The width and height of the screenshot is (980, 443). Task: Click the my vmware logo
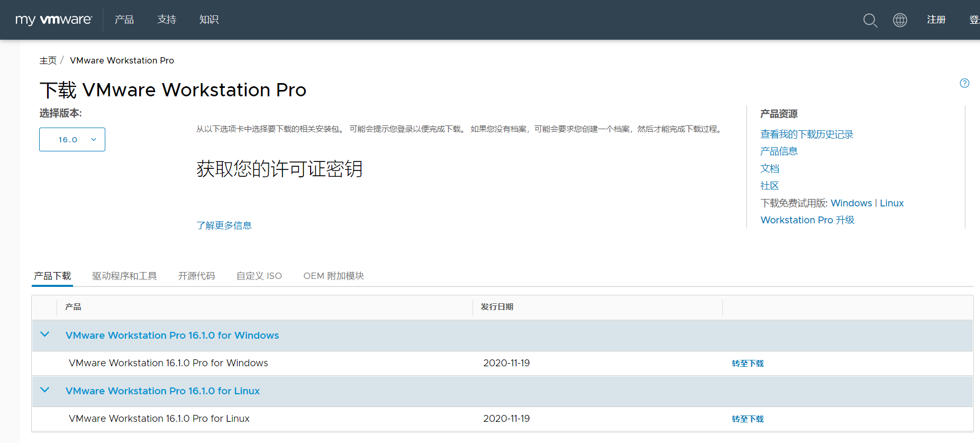[53, 20]
